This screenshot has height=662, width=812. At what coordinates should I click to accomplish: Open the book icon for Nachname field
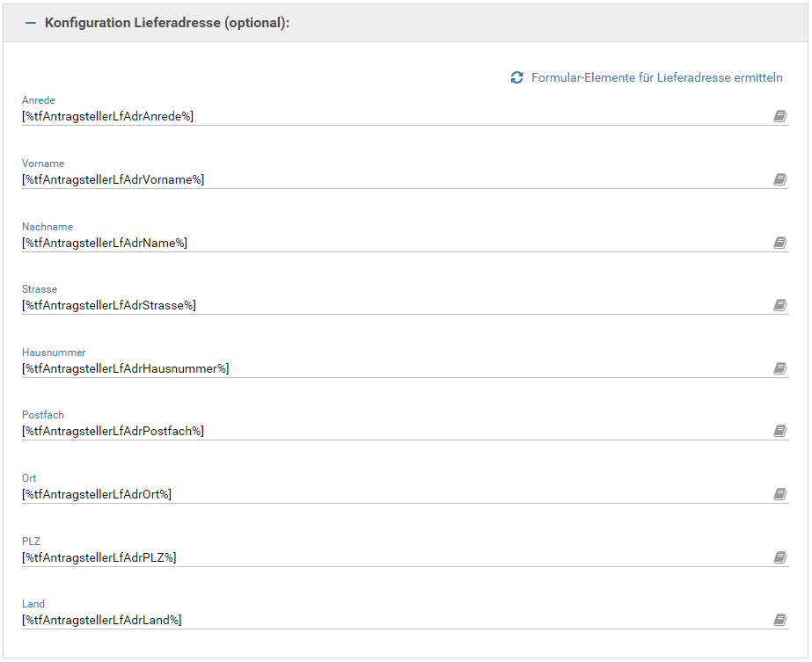point(779,243)
